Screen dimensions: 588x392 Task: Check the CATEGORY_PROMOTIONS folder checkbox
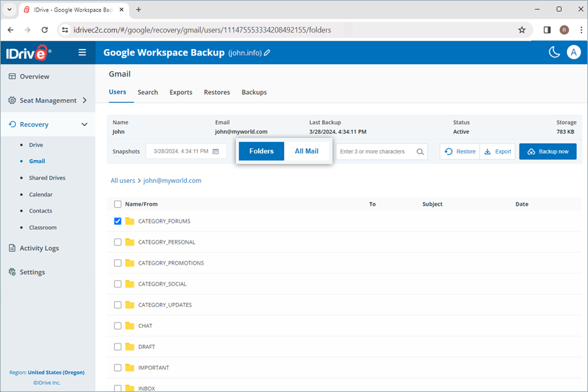[118, 263]
